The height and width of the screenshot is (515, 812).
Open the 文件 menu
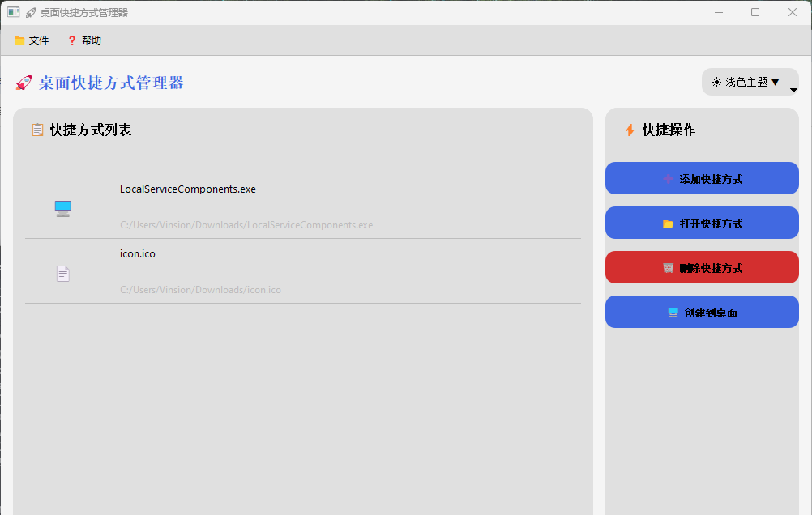click(x=32, y=40)
